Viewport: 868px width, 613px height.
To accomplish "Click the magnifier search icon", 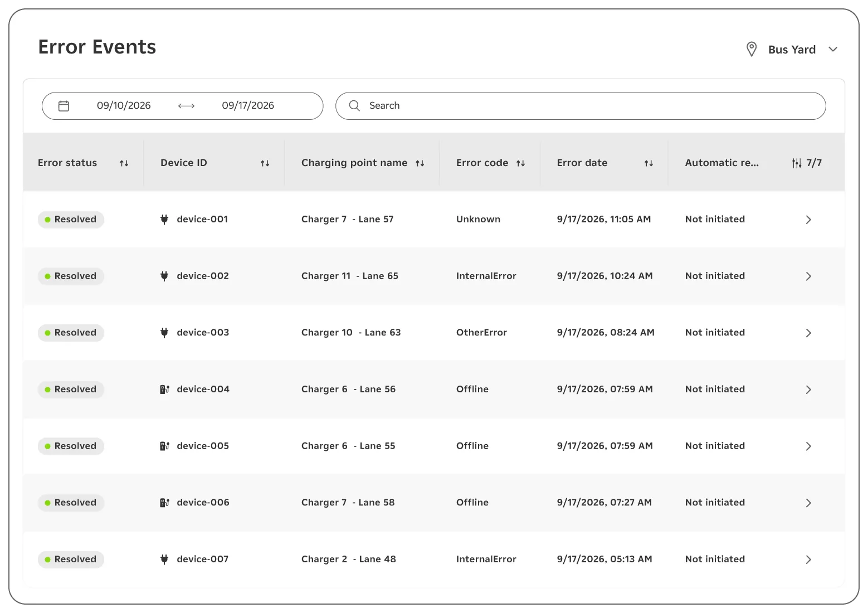I will tap(354, 106).
